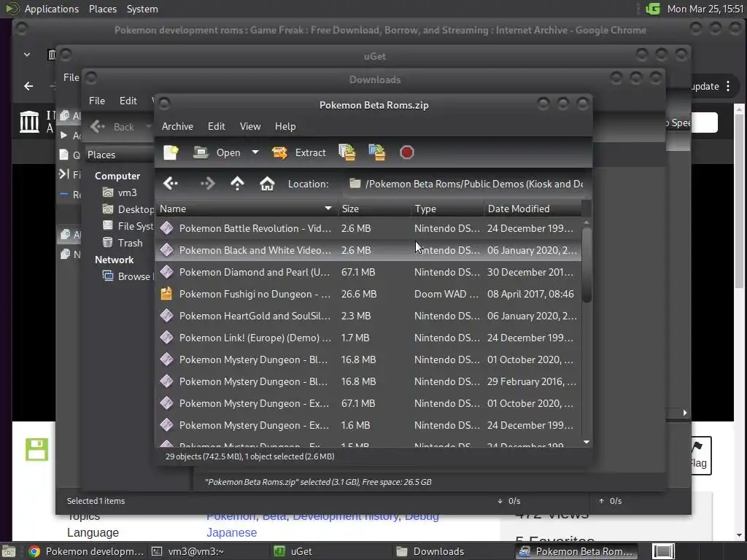Viewport: 747px width, 560px height.
Task: Open Trash in Places sidebar
Action: 123,243
